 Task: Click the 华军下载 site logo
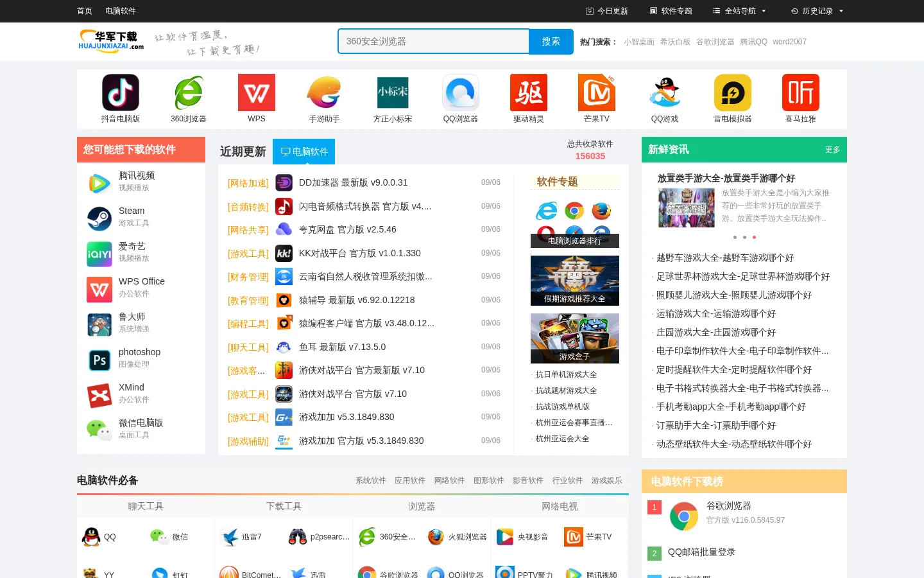(x=111, y=40)
